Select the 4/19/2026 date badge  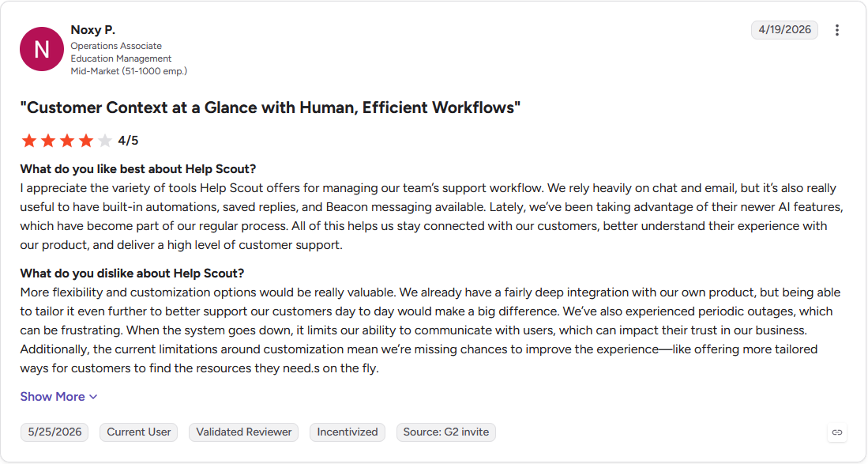pyautogui.click(x=784, y=30)
